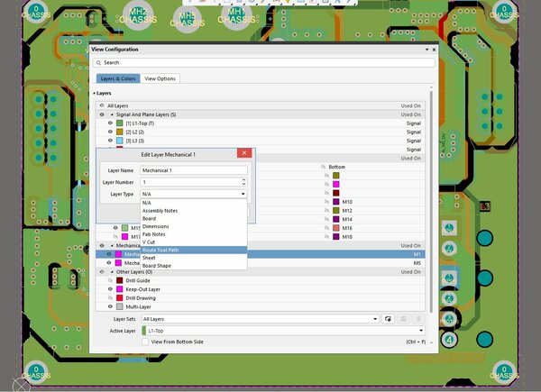Toggle eye for Mechanical layers group
Screen dimensions: 541x392
(x=102, y=245)
